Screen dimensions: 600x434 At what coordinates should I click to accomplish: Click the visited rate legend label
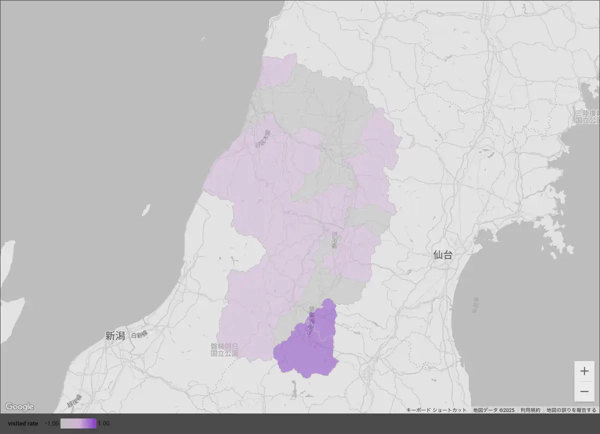tap(23, 423)
